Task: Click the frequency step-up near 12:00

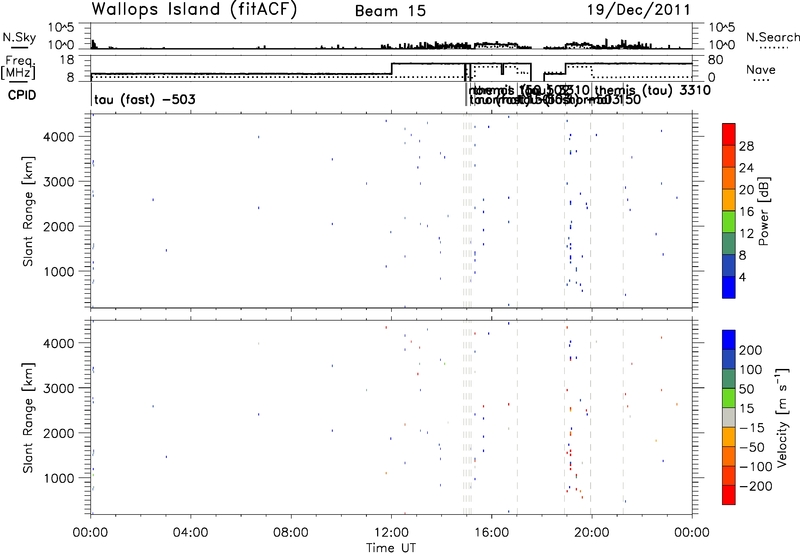Action: (391, 68)
